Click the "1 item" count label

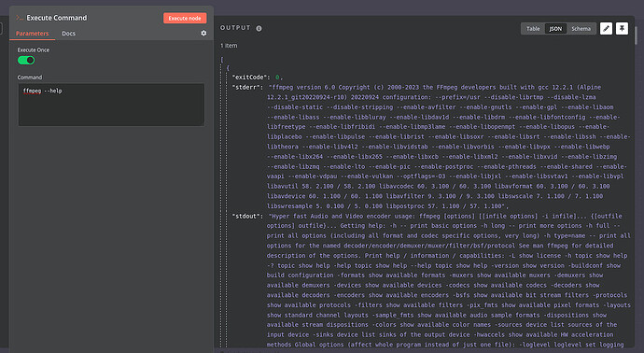pyautogui.click(x=229, y=46)
